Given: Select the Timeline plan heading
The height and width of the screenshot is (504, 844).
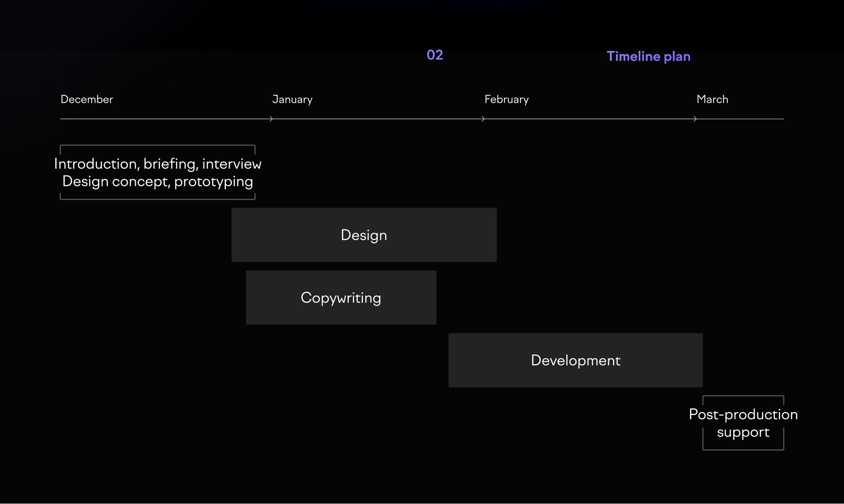Looking at the screenshot, I should [648, 56].
